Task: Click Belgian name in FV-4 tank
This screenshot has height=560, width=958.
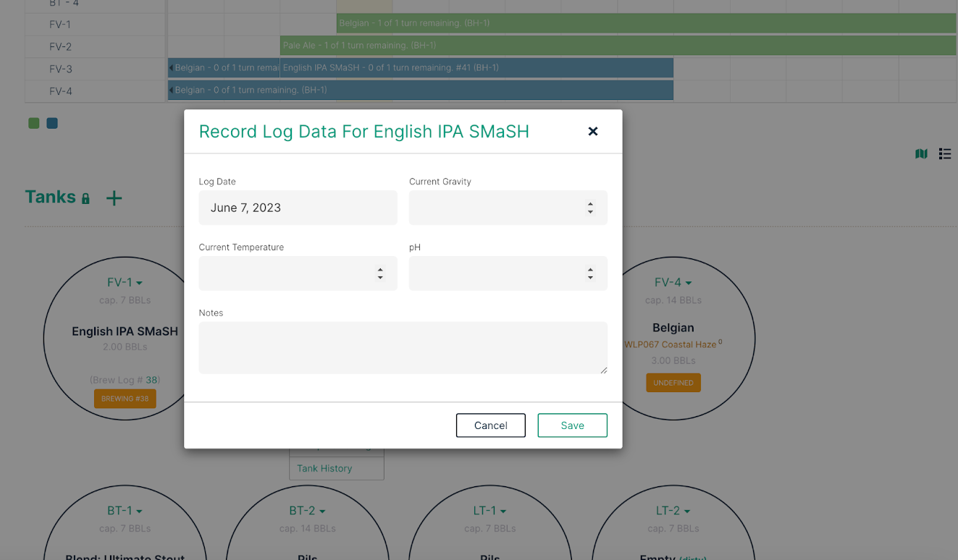Action: click(x=673, y=328)
